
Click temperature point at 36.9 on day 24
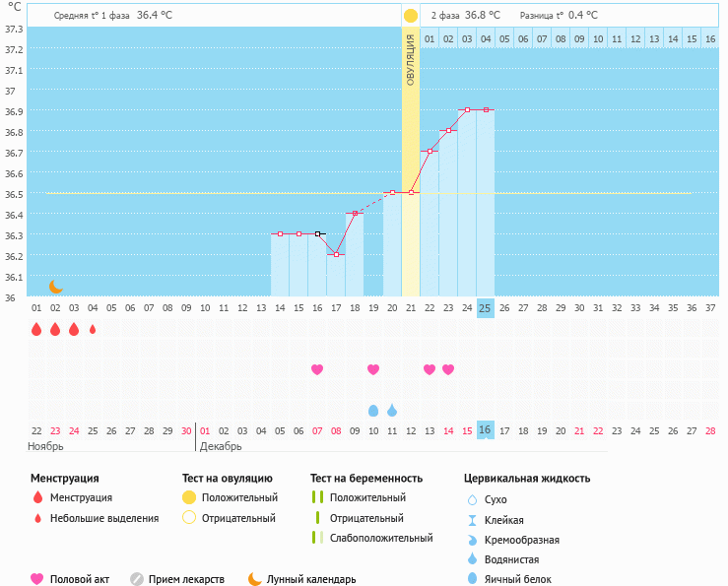(x=467, y=110)
